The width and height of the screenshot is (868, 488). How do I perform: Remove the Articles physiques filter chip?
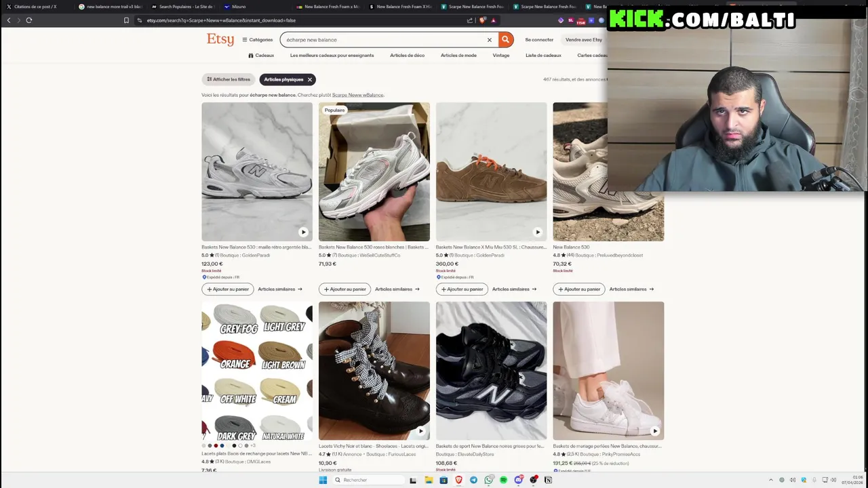click(x=310, y=79)
